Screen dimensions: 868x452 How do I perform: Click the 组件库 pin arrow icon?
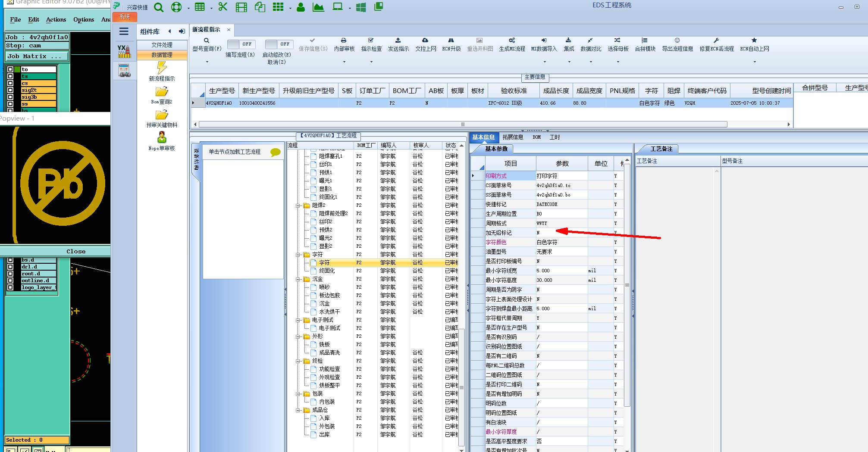click(182, 31)
